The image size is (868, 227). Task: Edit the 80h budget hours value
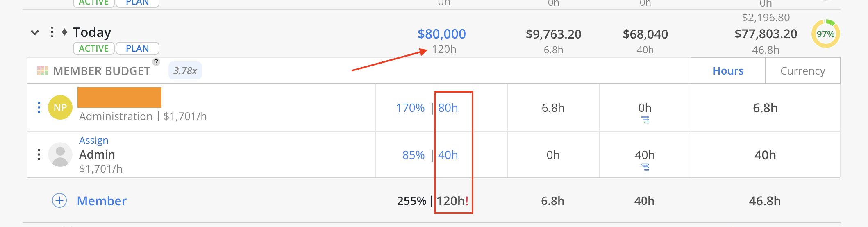[448, 108]
